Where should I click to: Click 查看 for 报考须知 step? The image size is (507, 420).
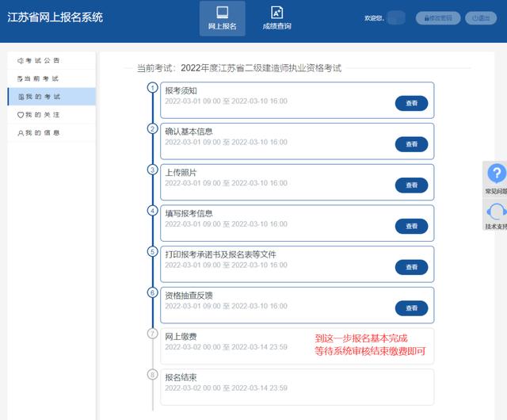(x=411, y=103)
